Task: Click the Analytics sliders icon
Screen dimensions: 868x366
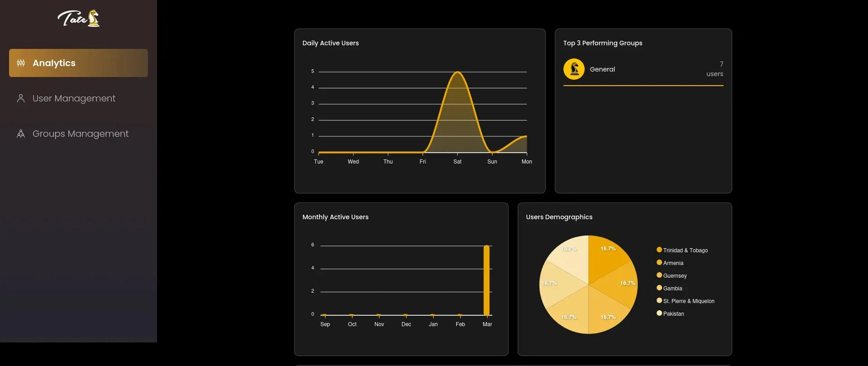Action: [x=21, y=63]
